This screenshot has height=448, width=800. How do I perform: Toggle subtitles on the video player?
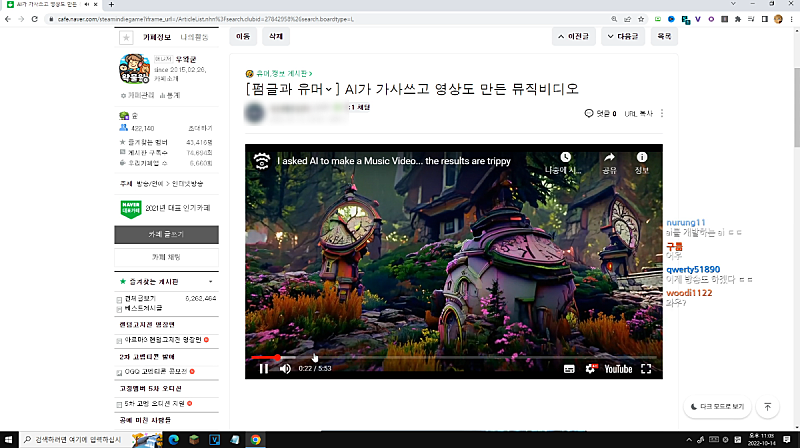[x=569, y=369]
